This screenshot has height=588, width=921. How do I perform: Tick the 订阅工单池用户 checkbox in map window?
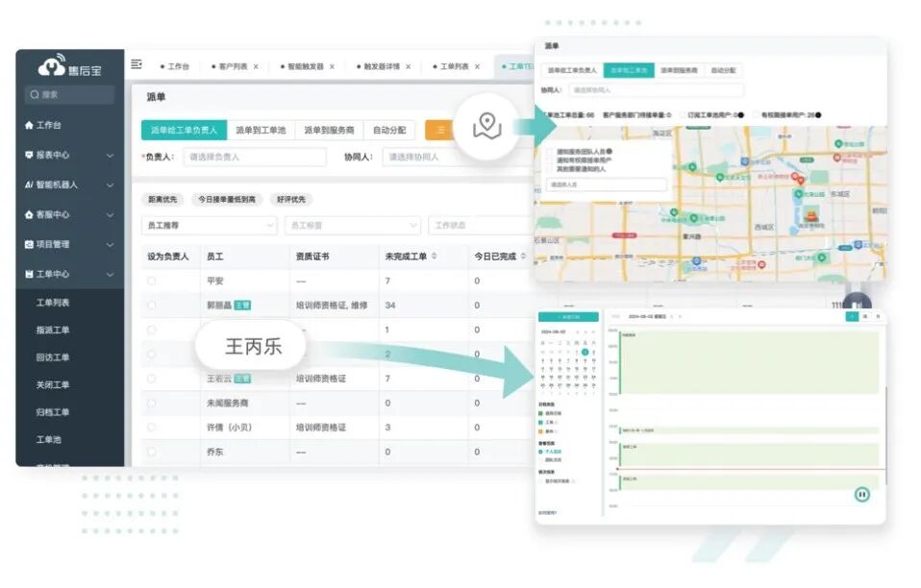pos(683,115)
